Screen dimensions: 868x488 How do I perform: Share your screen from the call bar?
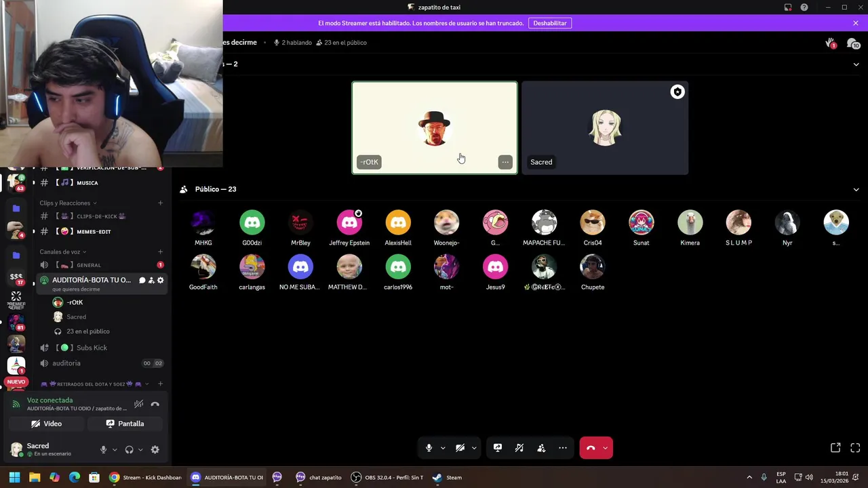[498, 448]
